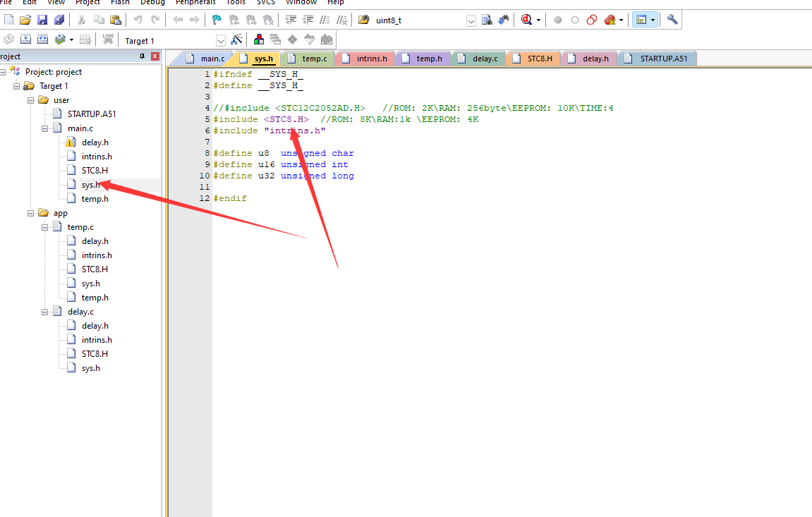Open Find in Files with the binoculars icon
This screenshot has height=517, width=812.
[x=364, y=20]
